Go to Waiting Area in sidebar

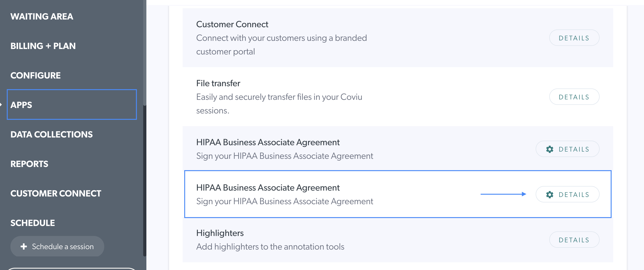[42, 17]
